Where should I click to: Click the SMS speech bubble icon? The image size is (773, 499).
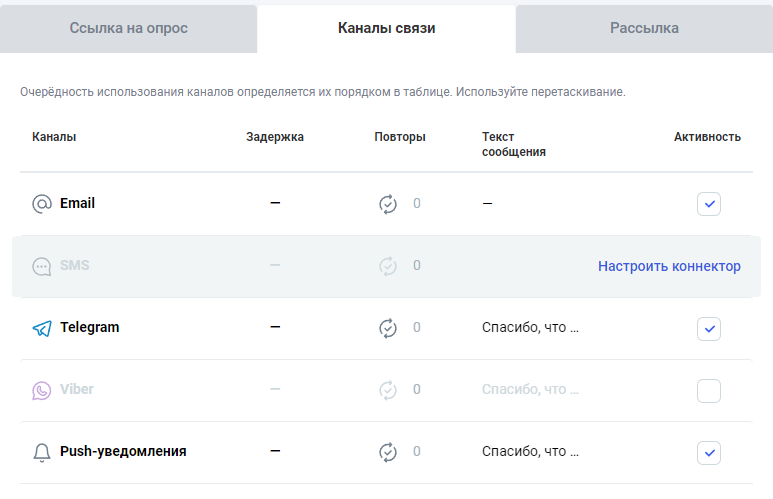click(x=42, y=266)
